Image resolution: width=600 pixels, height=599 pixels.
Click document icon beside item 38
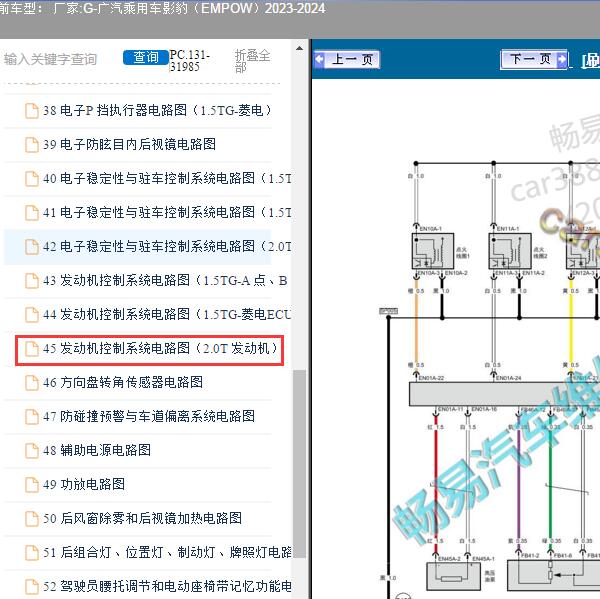(32, 111)
